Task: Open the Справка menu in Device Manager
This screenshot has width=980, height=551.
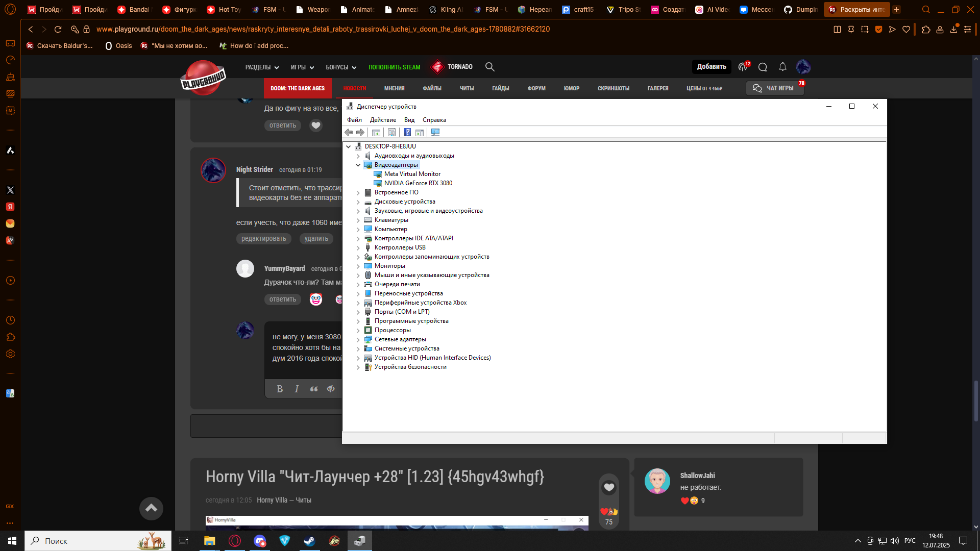Action: point(434,120)
